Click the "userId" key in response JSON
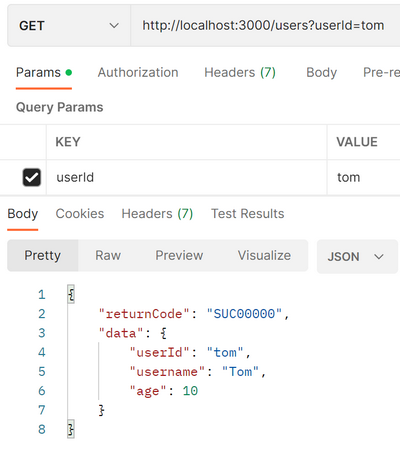 [x=159, y=352]
